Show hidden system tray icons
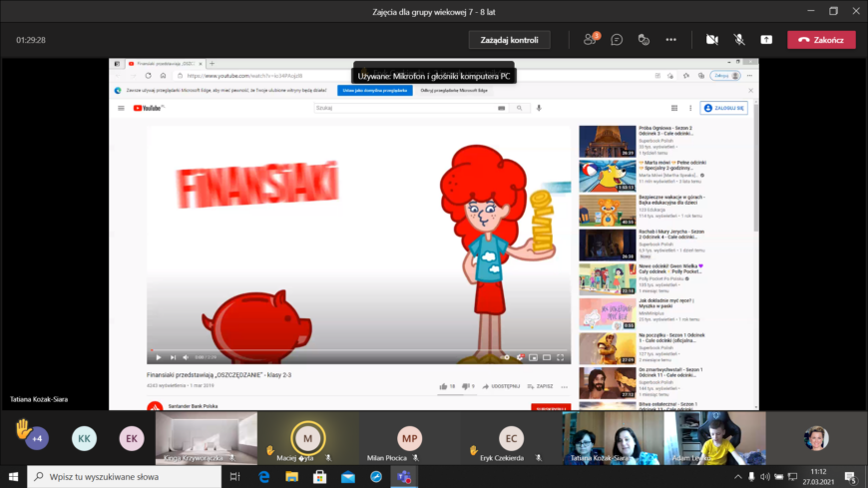 point(737,476)
